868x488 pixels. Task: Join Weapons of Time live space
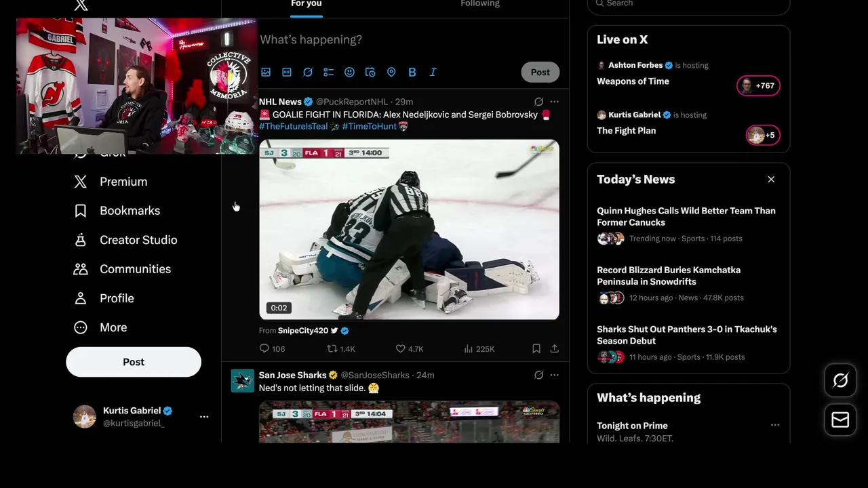point(633,81)
